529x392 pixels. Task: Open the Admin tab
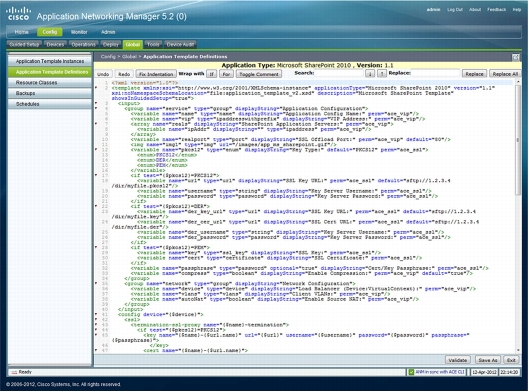pos(108,32)
